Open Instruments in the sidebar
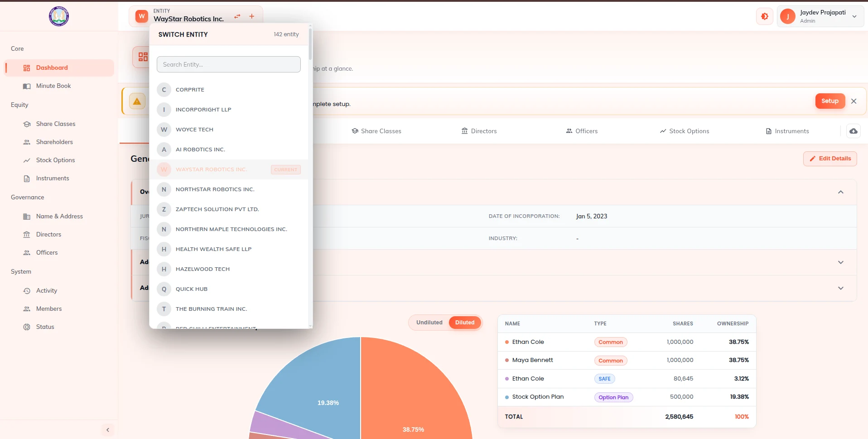Screen dimensions: 868x439 pos(59,178)
